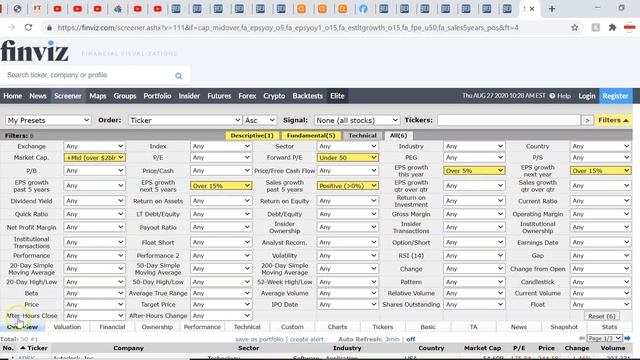Open the Ownership view tab
This screenshot has width=640, height=360.
point(157,327)
